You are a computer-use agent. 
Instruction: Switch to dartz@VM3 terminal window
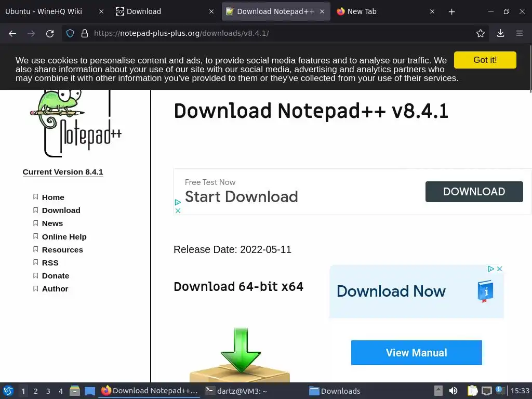tap(236, 391)
